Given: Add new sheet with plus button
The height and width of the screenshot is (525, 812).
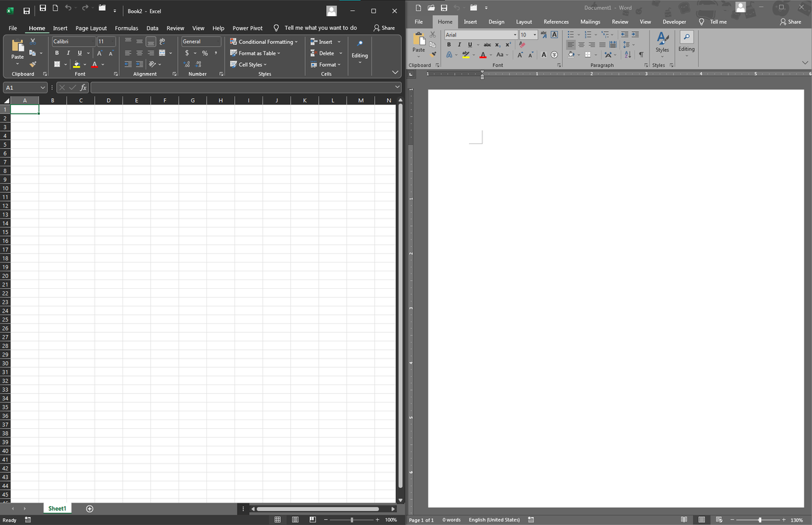Looking at the screenshot, I should tap(89, 509).
